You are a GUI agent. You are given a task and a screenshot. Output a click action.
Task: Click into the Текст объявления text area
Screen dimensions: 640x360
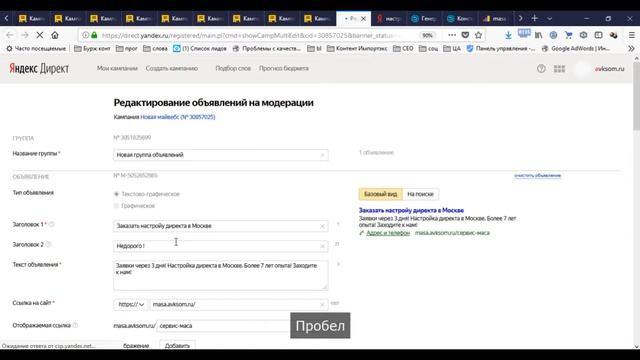(x=220, y=276)
